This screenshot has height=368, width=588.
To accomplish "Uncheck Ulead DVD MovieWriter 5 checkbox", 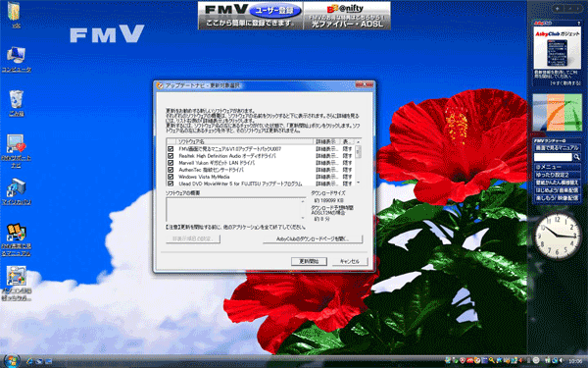I will pyautogui.click(x=171, y=184).
